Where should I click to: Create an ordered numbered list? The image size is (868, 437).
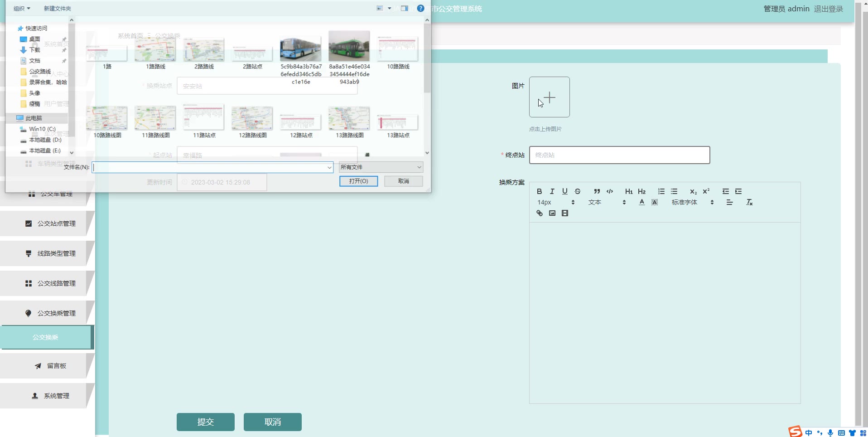pyautogui.click(x=661, y=191)
